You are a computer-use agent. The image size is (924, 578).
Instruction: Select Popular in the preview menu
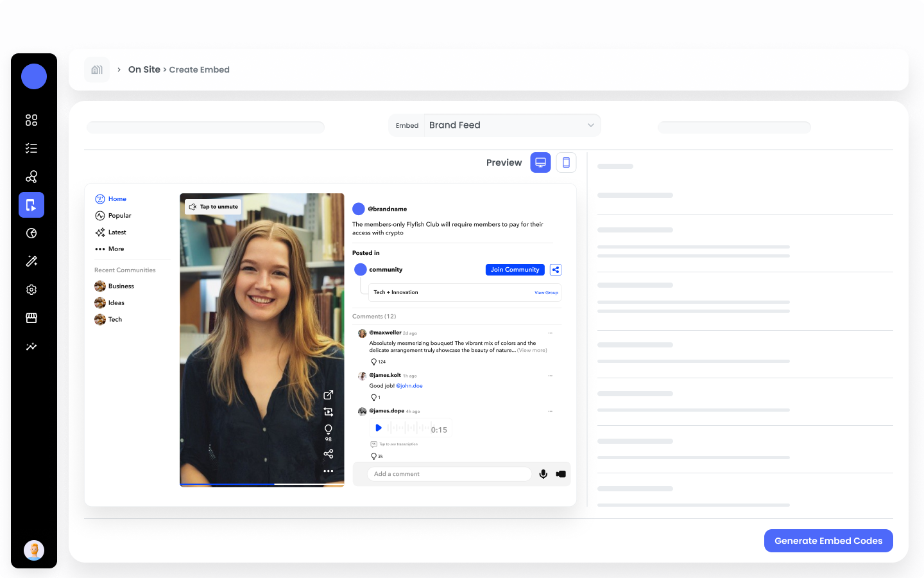tap(114, 216)
